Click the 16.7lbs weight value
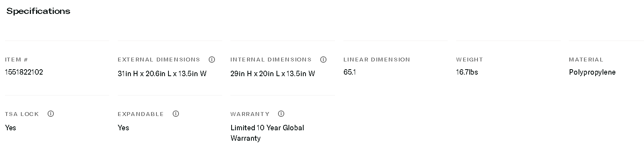Viewport: 644px width, 167px height. click(467, 72)
